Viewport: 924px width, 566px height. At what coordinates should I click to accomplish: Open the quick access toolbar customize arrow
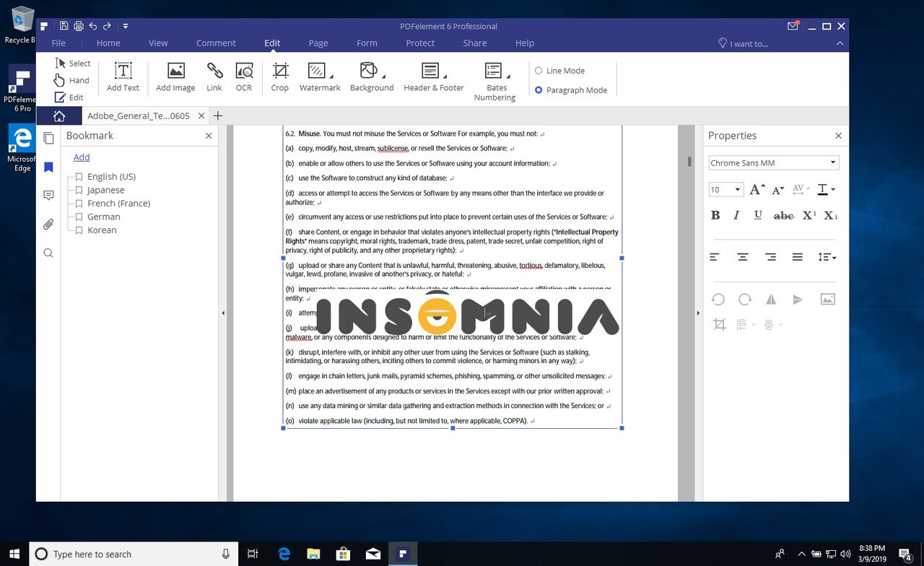coord(126,26)
